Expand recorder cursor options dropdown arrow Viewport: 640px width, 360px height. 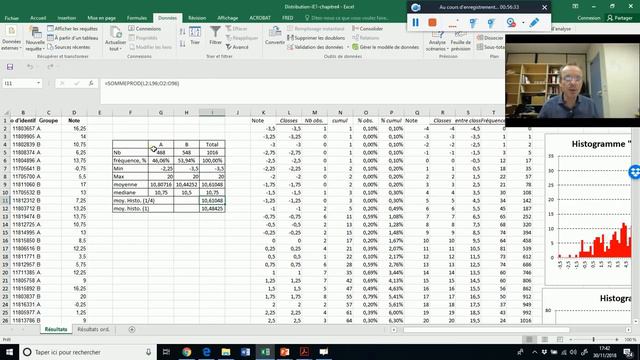(523, 22)
